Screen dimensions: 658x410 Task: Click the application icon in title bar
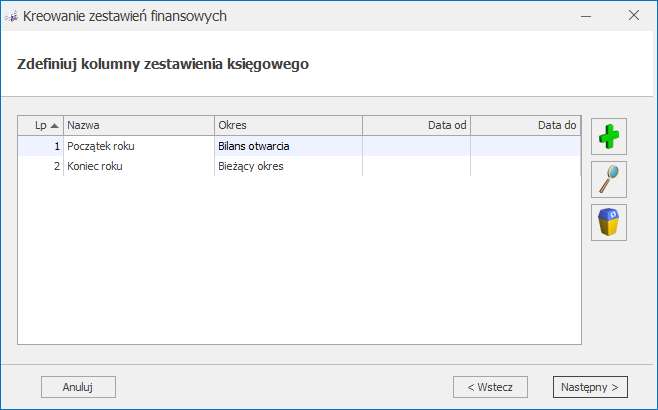[12, 16]
